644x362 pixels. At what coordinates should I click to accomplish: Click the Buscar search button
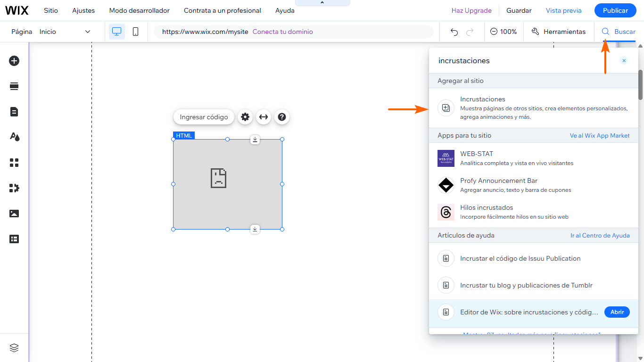[619, 32]
